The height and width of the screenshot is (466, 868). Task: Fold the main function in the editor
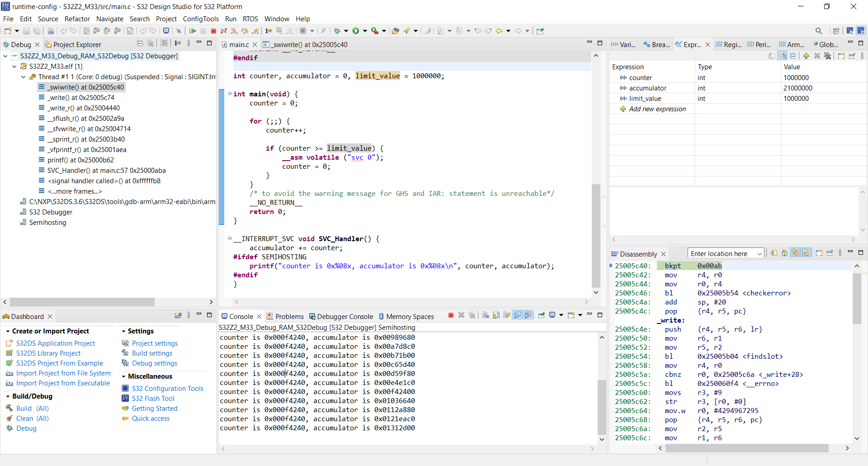click(x=230, y=94)
